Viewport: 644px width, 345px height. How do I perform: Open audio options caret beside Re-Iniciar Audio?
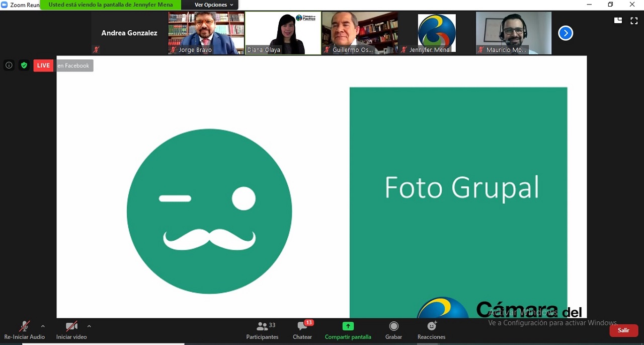pos(43,326)
